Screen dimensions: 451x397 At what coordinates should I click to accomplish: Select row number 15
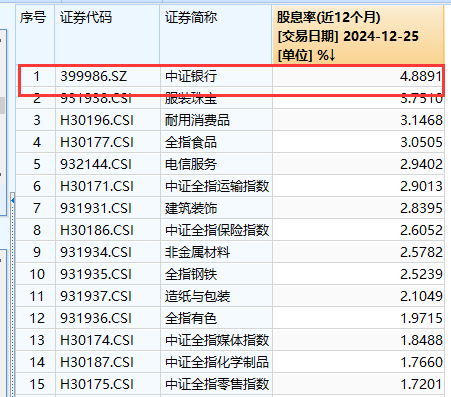click(x=37, y=384)
